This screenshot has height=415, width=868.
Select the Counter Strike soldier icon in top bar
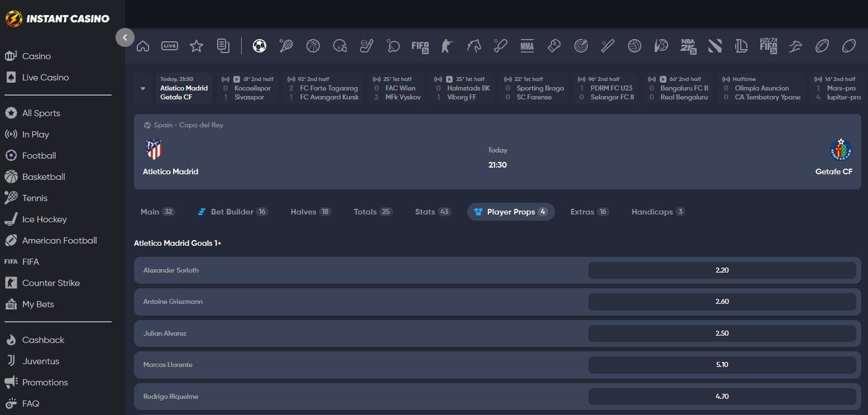447,46
